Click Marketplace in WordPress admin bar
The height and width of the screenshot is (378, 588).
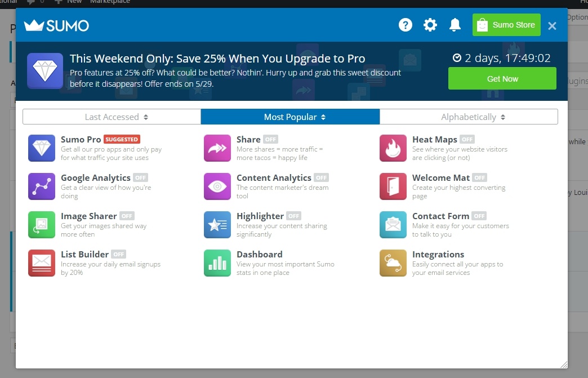click(x=110, y=2)
